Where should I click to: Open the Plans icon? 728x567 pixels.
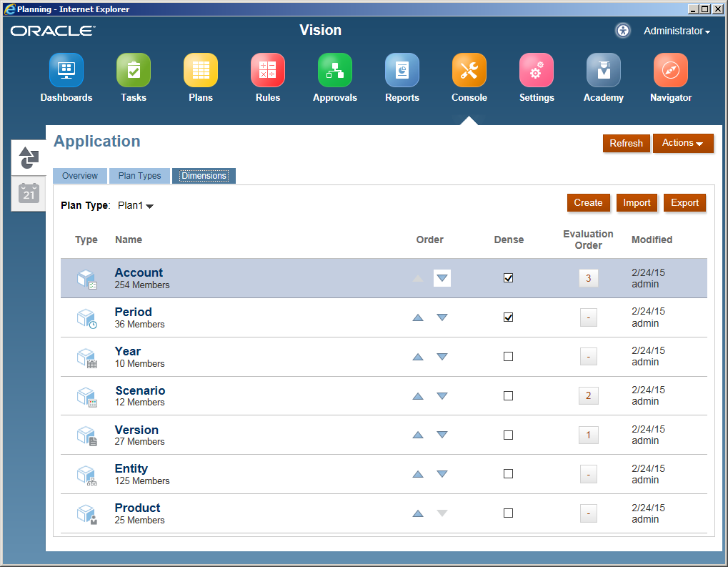click(201, 70)
